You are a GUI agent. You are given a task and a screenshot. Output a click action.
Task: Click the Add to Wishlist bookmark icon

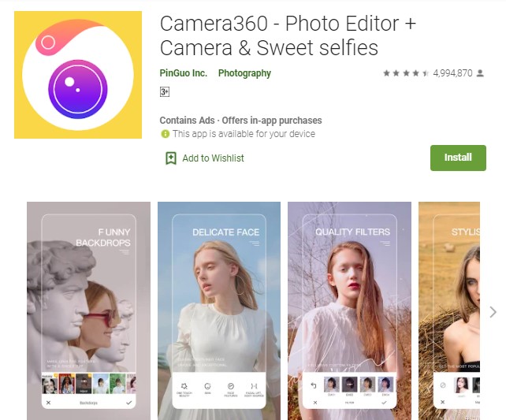[171, 158]
